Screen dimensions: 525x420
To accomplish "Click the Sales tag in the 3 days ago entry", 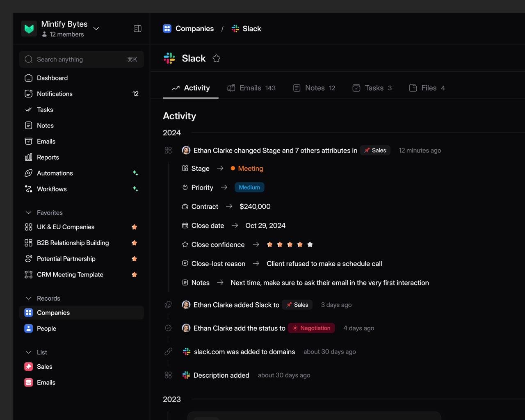I will (297, 305).
